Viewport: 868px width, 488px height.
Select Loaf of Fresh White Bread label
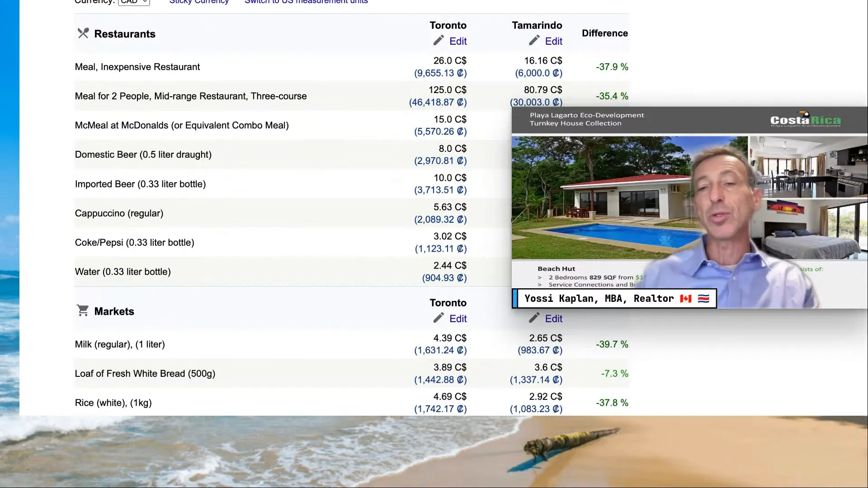(x=145, y=374)
